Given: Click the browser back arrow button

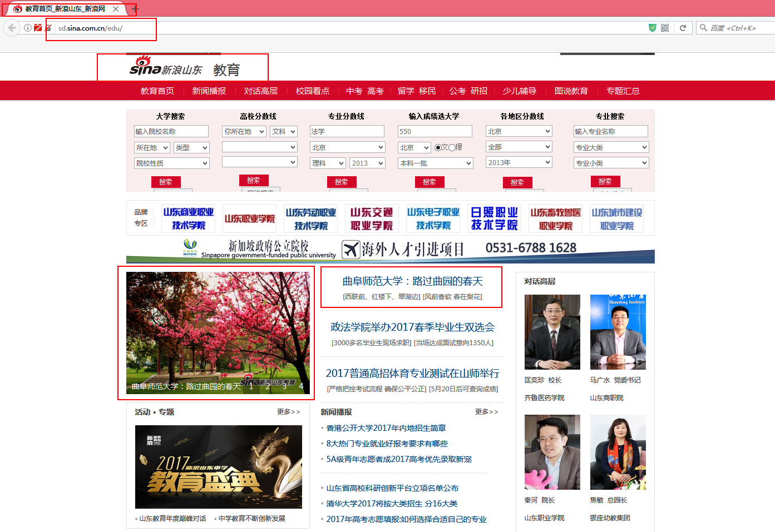Looking at the screenshot, I should 12,28.
